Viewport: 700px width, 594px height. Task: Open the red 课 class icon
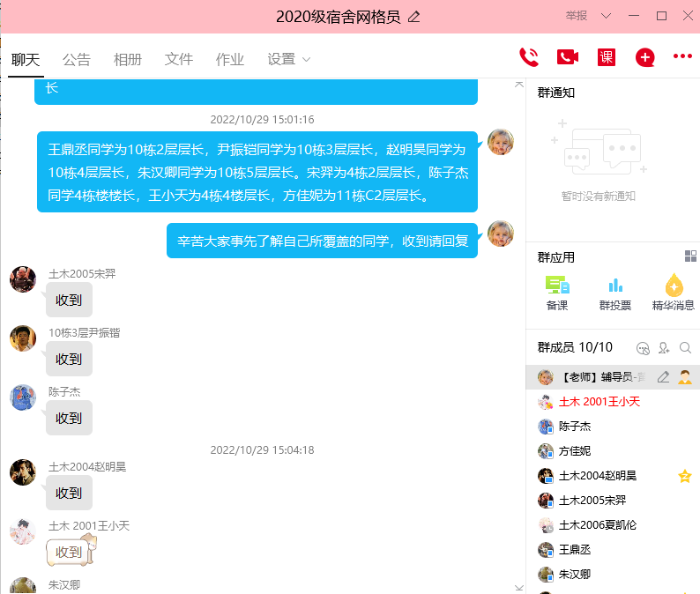pos(607,57)
